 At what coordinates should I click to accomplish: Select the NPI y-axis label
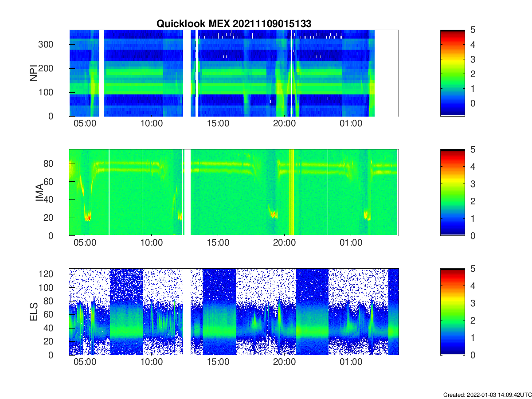coord(33,73)
